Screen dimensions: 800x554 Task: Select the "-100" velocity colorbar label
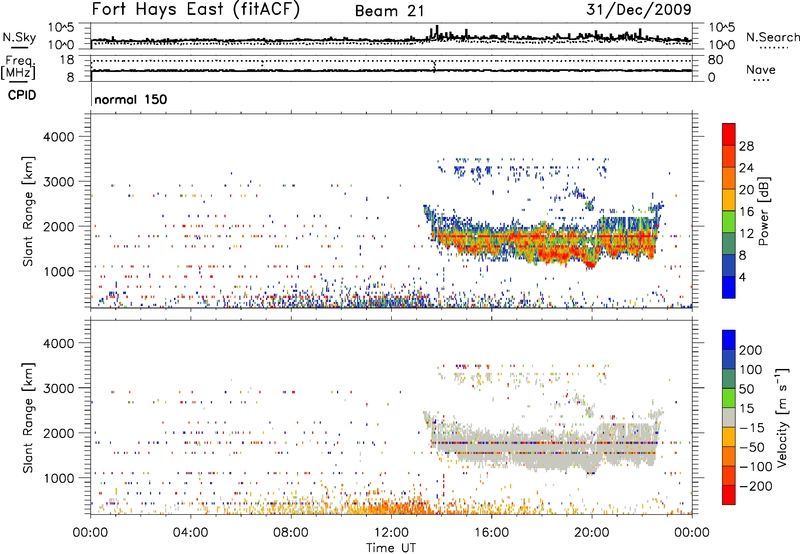[x=756, y=467]
